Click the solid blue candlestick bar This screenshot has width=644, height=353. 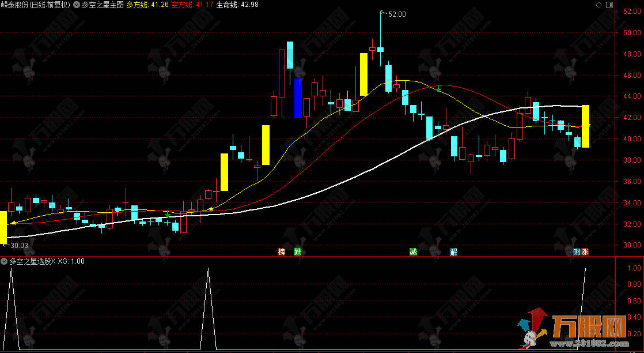pos(298,98)
